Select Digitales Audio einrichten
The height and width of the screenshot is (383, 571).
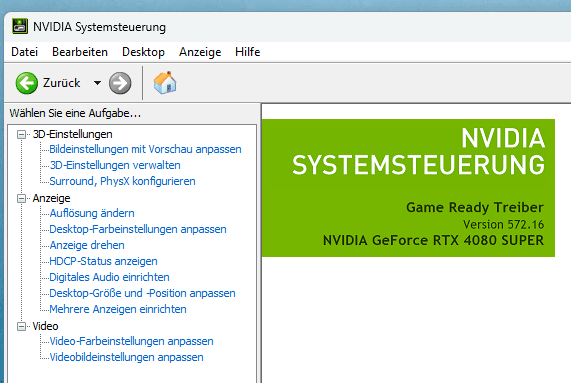click(110, 277)
